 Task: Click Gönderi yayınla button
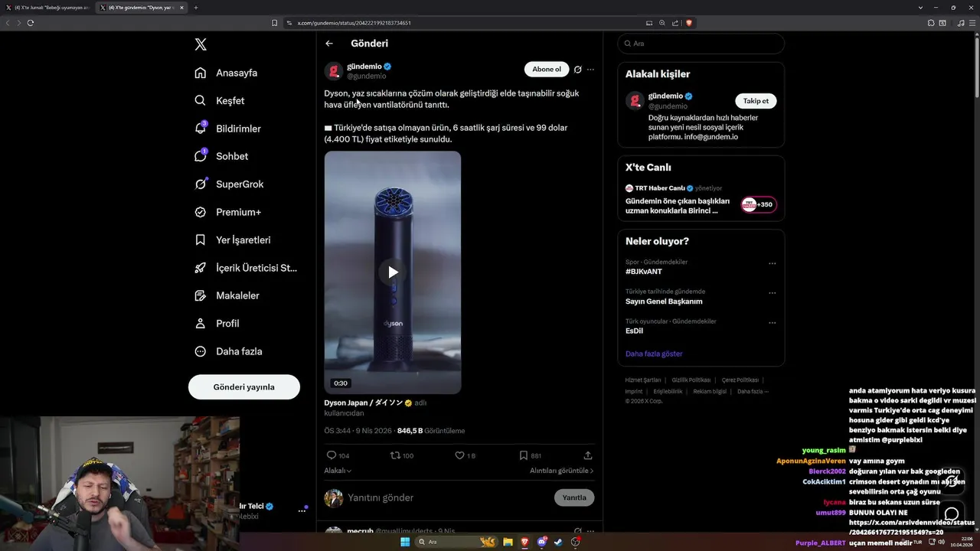244,386
